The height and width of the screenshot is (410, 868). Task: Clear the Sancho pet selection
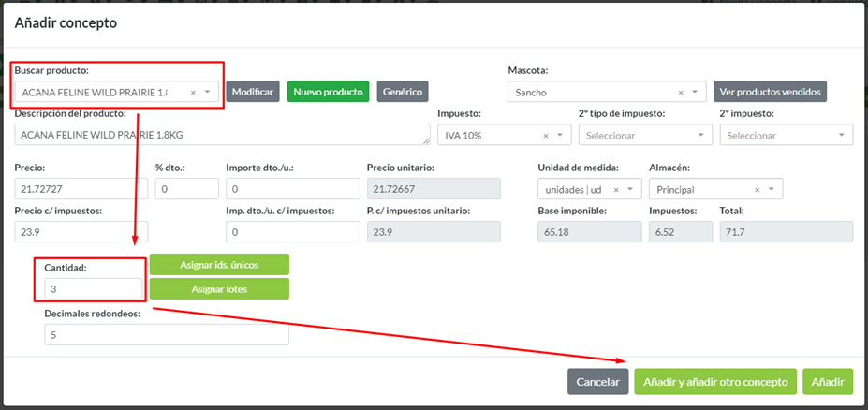point(680,93)
